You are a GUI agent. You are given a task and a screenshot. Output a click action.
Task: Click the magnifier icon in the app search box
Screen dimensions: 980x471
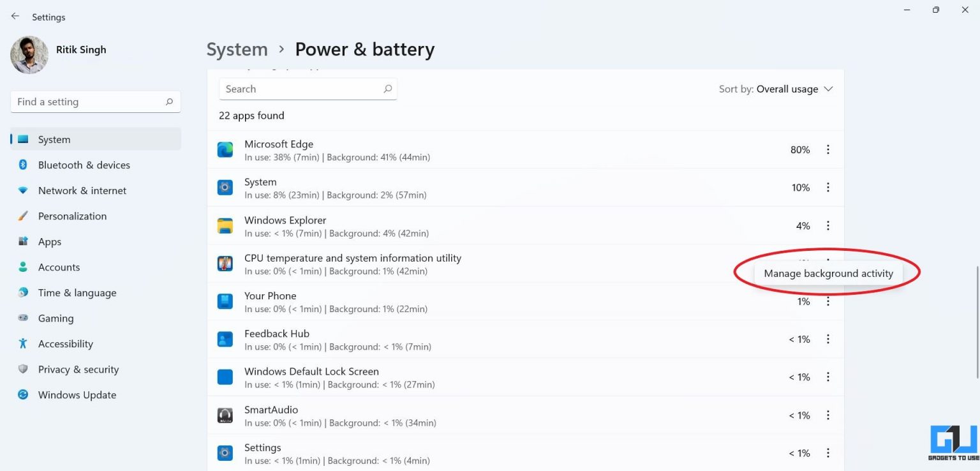[388, 89]
